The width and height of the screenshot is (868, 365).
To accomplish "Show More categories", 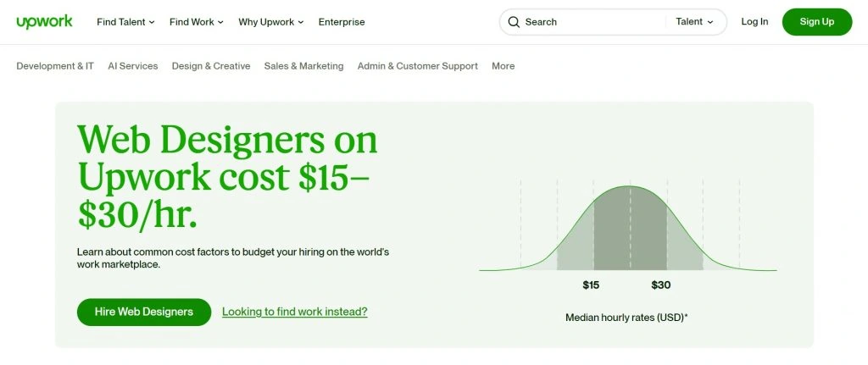I will pyautogui.click(x=503, y=66).
